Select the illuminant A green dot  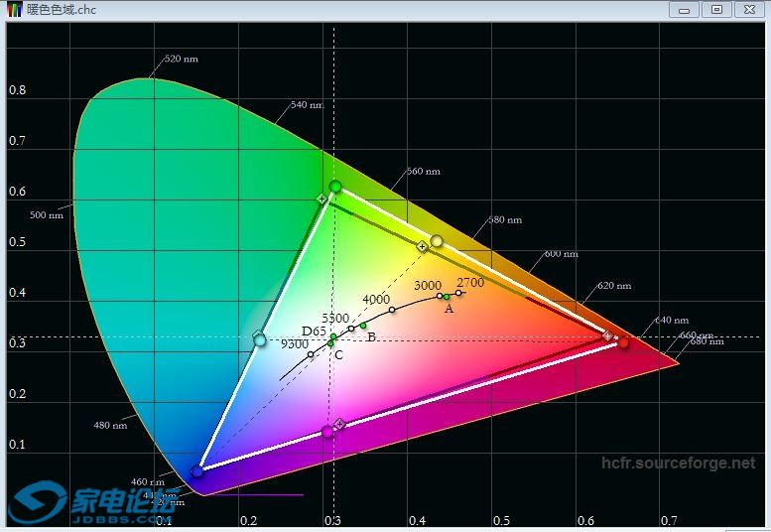pyautogui.click(x=447, y=297)
